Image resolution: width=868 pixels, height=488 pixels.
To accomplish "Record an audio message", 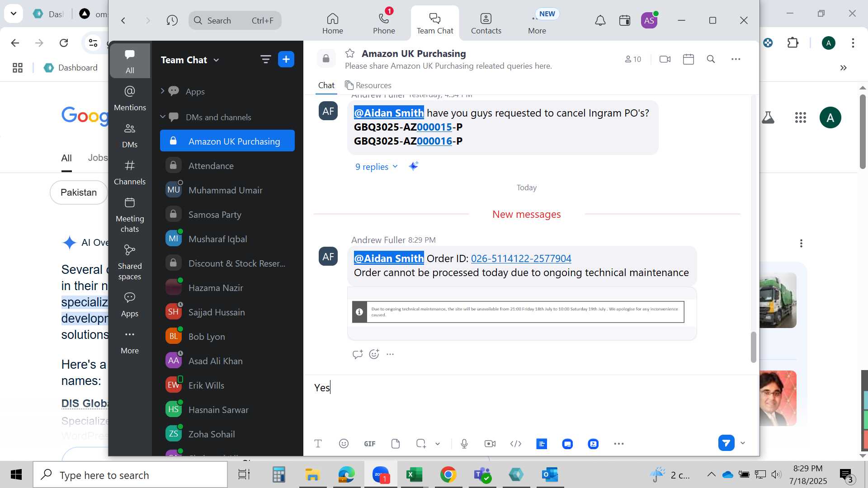I will tap(464, 443).
